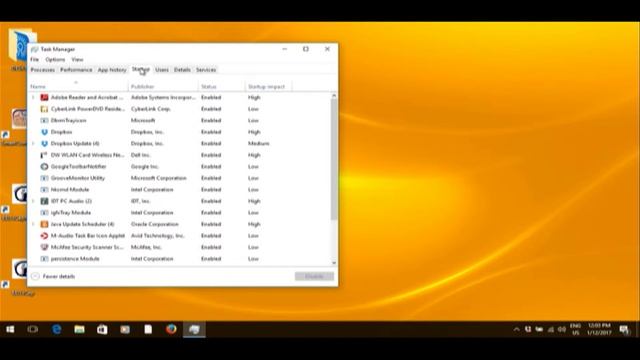
Task: Open the File menu
Action: [x=35, y=60]
